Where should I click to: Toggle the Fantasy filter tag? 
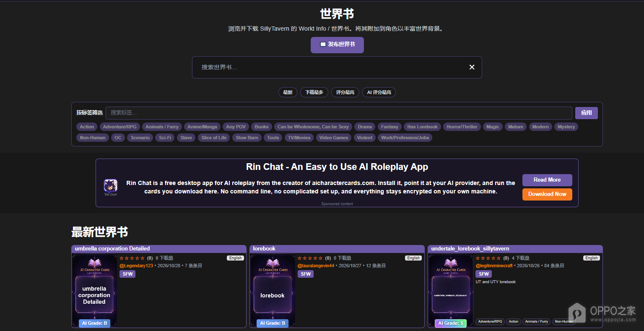point(390,127)
